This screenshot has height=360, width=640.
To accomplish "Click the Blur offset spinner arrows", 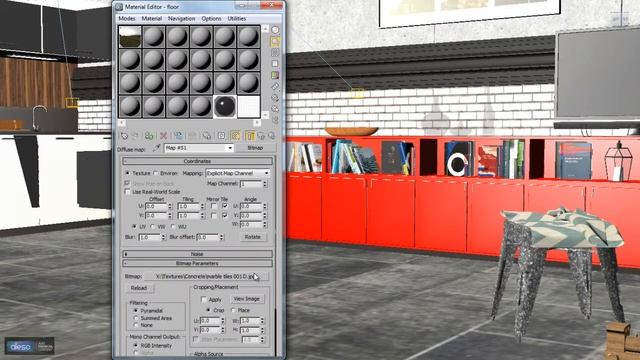I will tap(222, 237).
